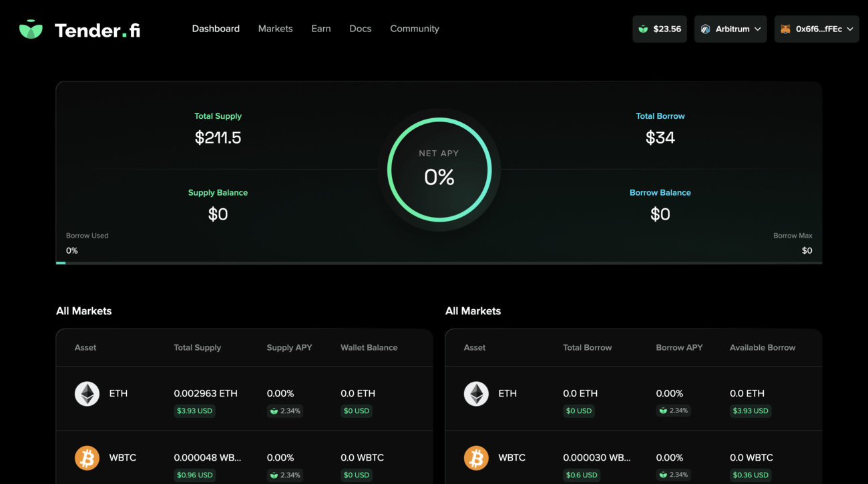Click the Borrow Max $0 value
This screenshot has width=868, height=484.
tap(807, 251)
